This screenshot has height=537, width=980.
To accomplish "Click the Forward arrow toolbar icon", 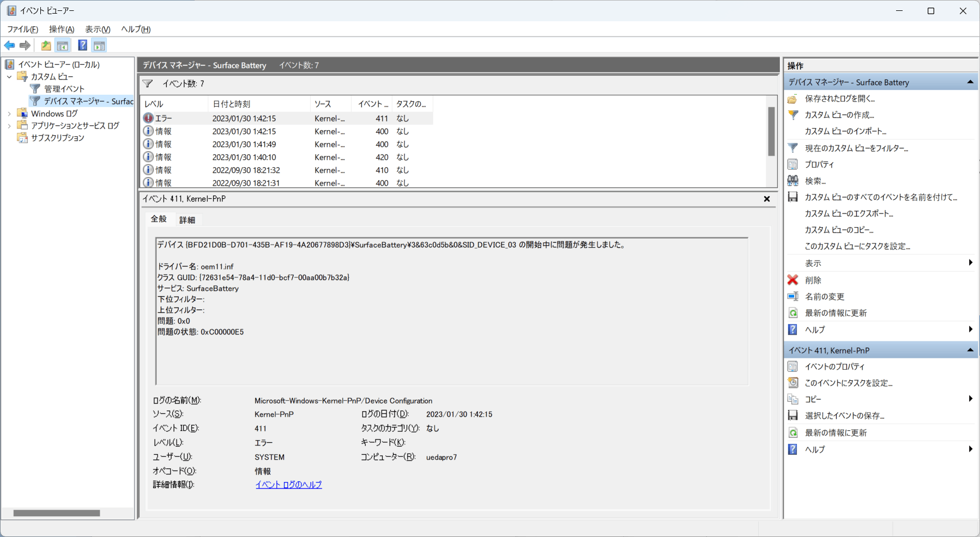I will pyautogui.click(x=25, y=46).
